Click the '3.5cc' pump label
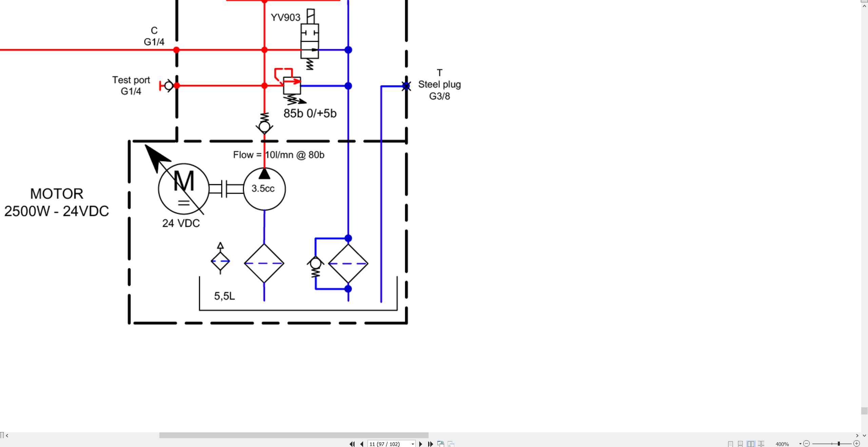The height and width of the screenshot is (447, 868). click(x=263, y=189)
